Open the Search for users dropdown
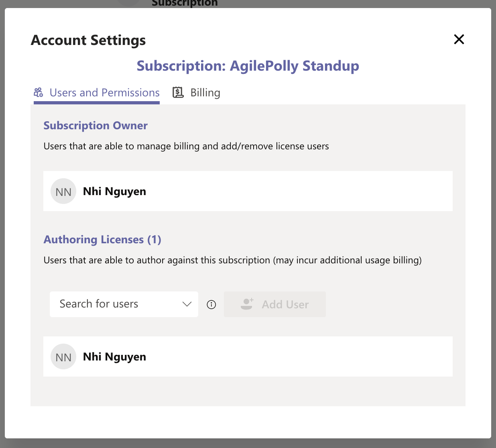Image resolution: width=496 pixels, height=448 pixels. (x=124, y=304)
